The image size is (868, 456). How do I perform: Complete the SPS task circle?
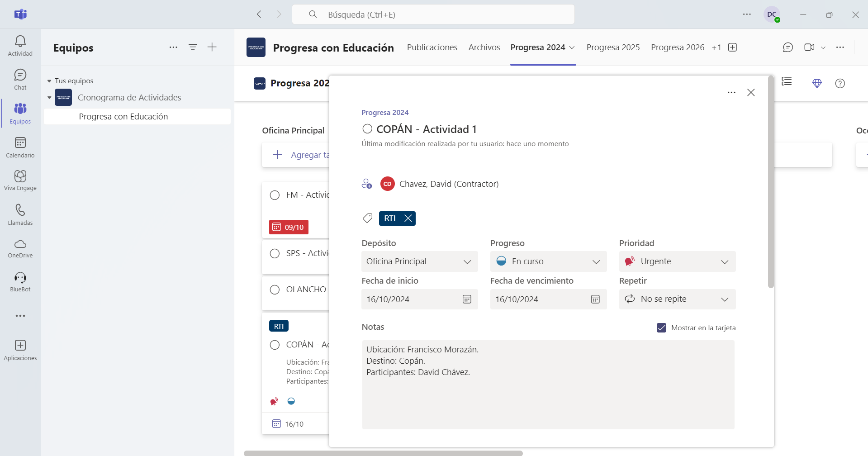coord(275,253)
